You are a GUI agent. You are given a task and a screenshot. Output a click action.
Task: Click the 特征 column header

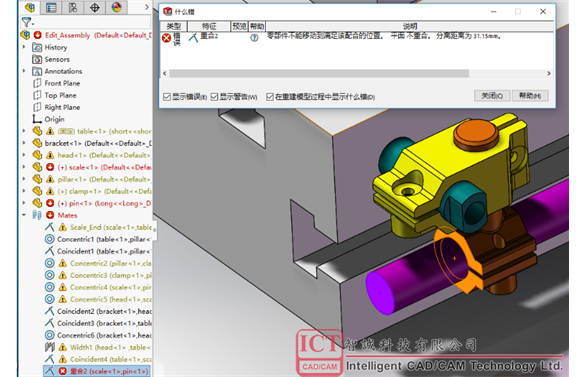[x=209, y=26]
